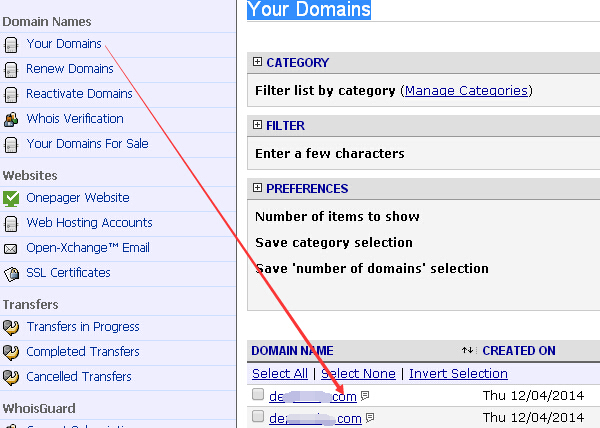The width and height of the screenshot is (600, 428).
Task: Expand the CATEGORY section
Action: (x=258, y=62)
